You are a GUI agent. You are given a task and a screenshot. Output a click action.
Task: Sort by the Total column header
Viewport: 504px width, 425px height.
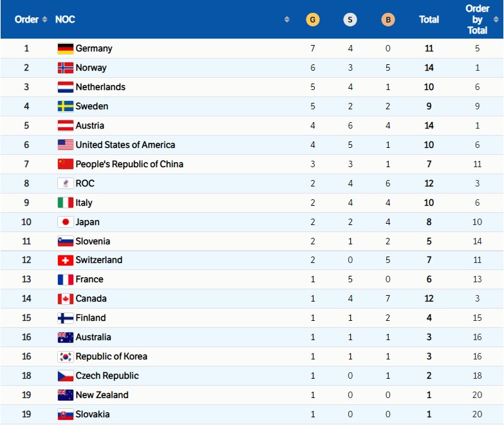pyautogui.click(x=429, y=19)
